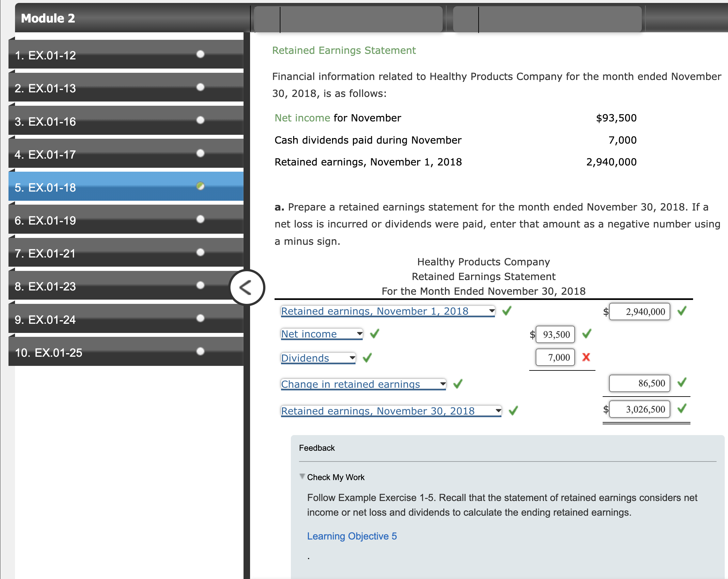Open the Learning Objective 5 link
This screenshot has width=728, height=579.
click(352, 536)
